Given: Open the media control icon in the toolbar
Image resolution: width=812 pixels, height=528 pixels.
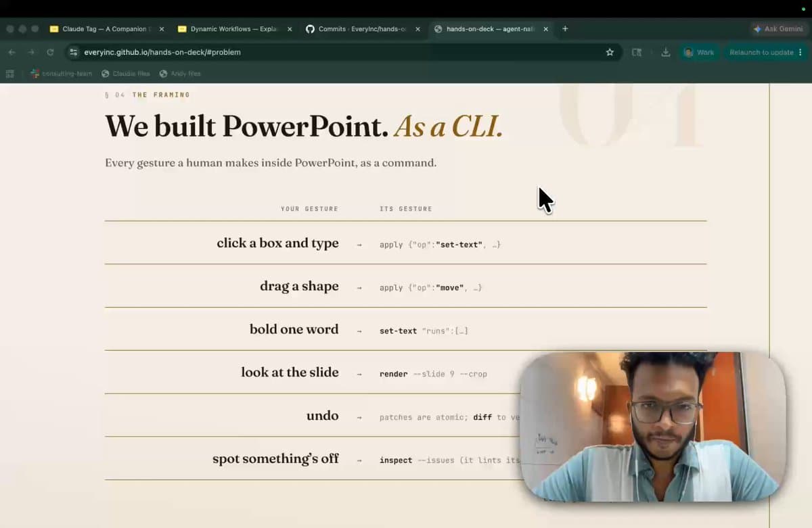Looking at the screenshot, I should click(x=637, y=52).
